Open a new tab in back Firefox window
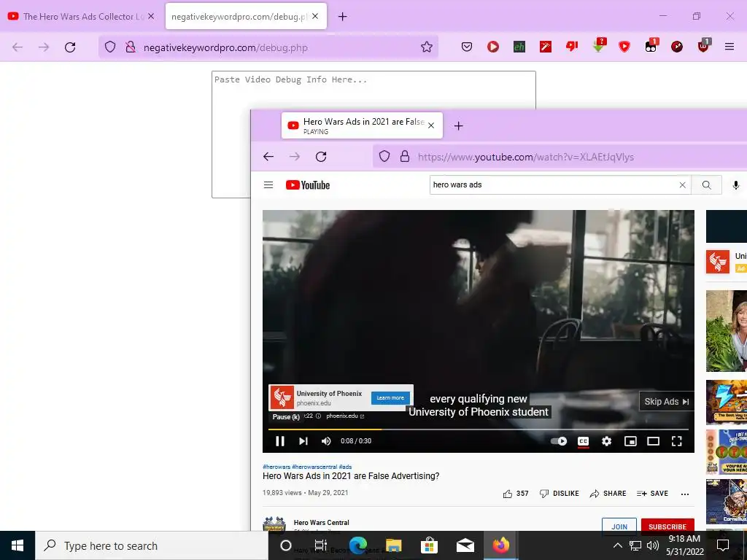The width and height of the screenshot is (747, 560). [343, 17]
